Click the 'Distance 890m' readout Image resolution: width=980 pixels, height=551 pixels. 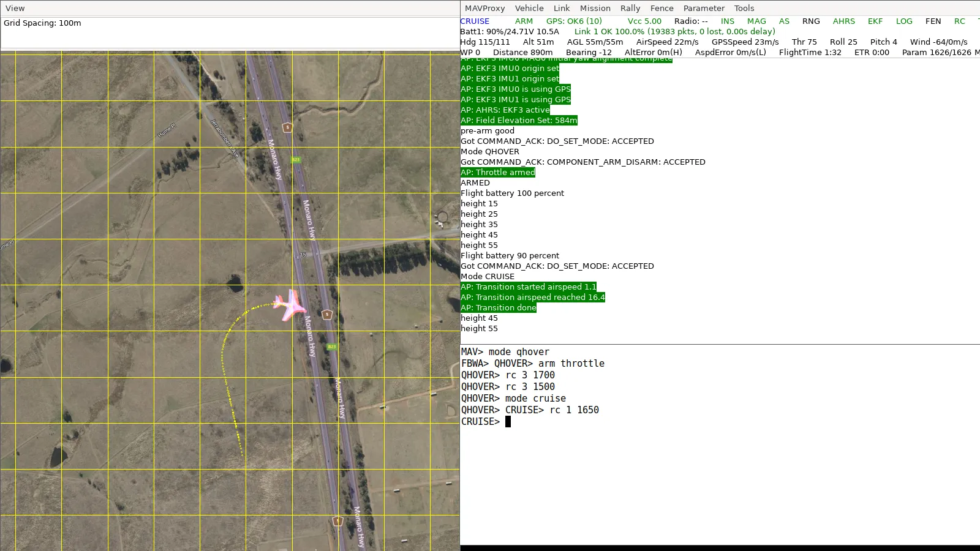click(x=523, y=52)
